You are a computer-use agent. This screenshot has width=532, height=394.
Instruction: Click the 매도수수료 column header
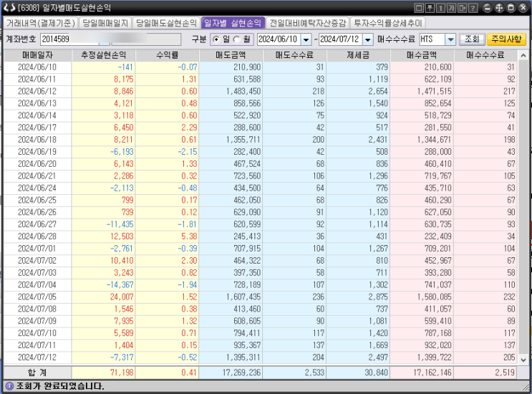pyautogui.click(x=294, y=55)
